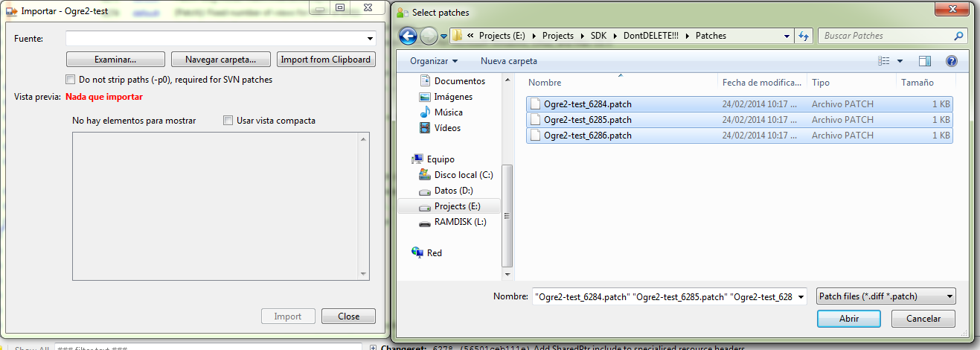Open the view options dropdown arrow
The image size is (980, 350).
[900, 61]
